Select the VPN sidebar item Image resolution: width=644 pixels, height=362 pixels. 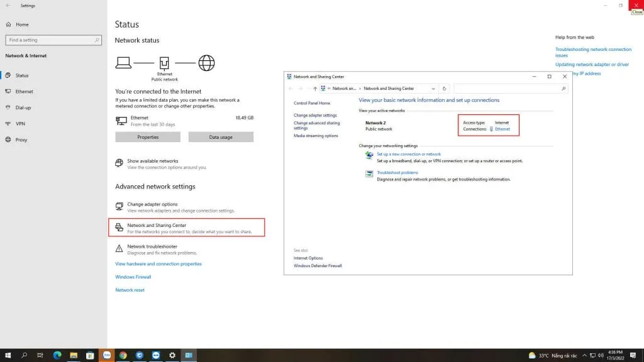point(20,124)
